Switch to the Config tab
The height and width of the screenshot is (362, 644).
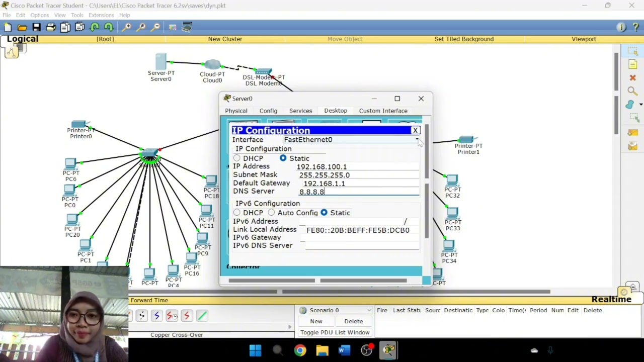click(x=268, y=111)
